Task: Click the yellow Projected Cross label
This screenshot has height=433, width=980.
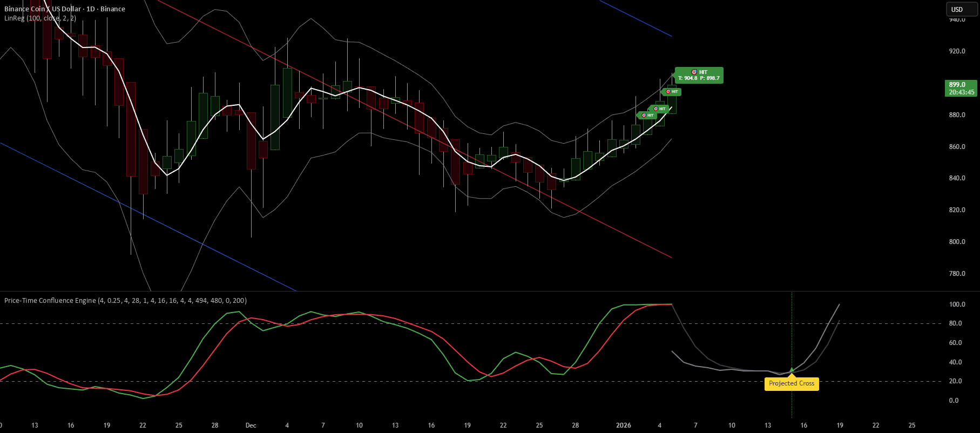Action: coord(792,383)
